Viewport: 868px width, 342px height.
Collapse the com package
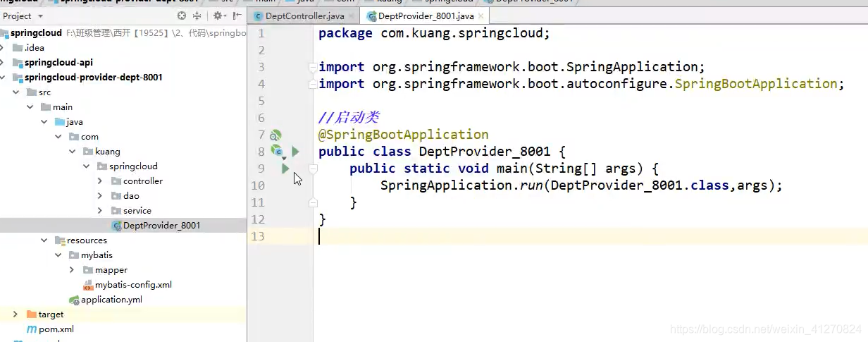click(x=58, y=137)
